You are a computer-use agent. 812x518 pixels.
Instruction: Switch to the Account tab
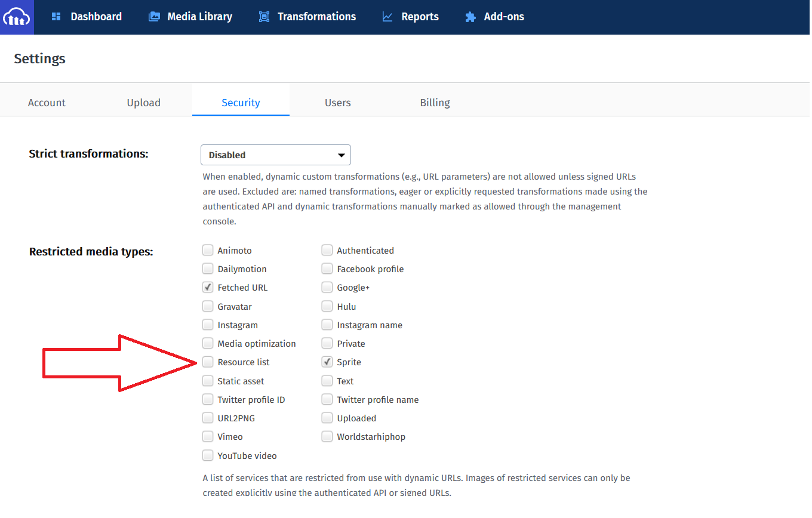pos(47,103)
